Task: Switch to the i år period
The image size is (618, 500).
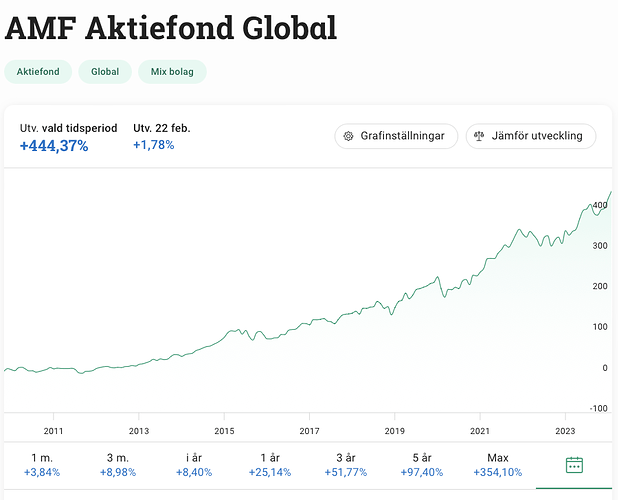Action: tap(194, 464)
